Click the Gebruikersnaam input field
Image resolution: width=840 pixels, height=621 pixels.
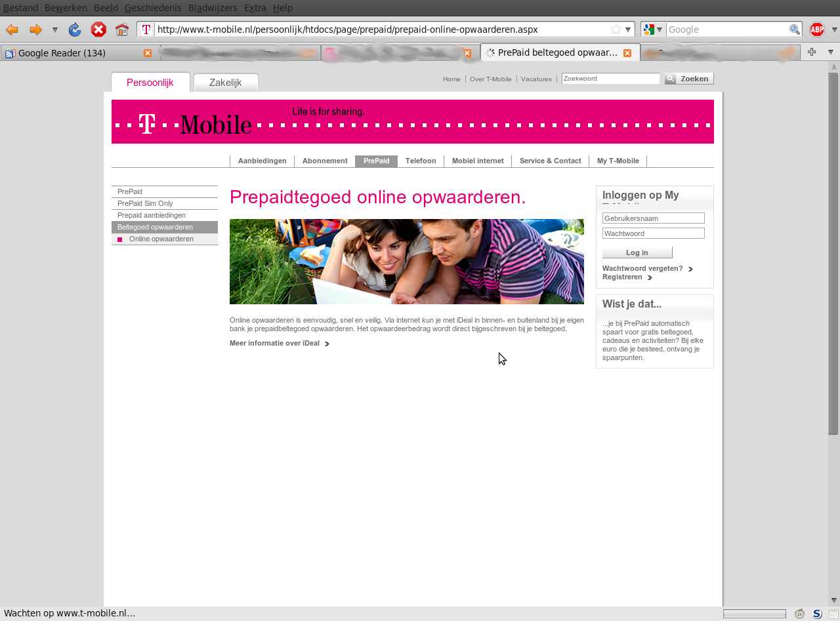tap(653, 218)
